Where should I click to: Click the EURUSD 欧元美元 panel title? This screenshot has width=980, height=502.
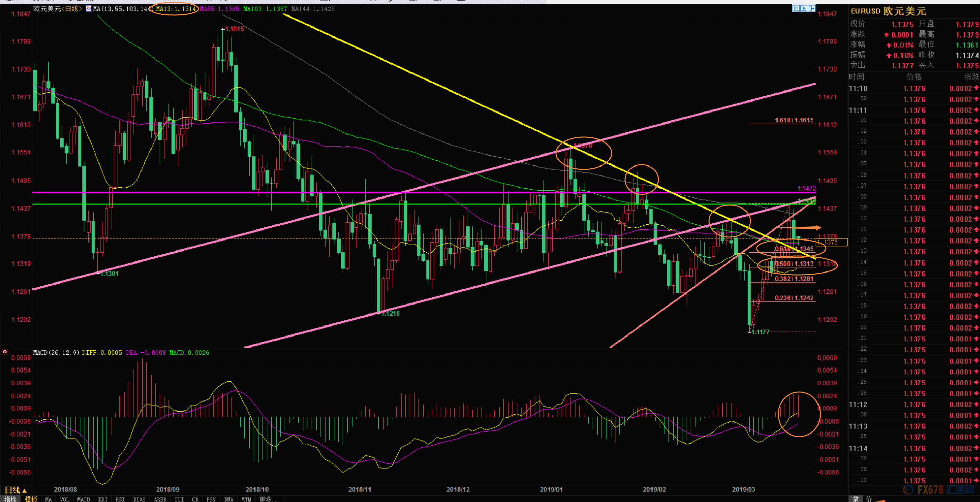pos(888,11)
